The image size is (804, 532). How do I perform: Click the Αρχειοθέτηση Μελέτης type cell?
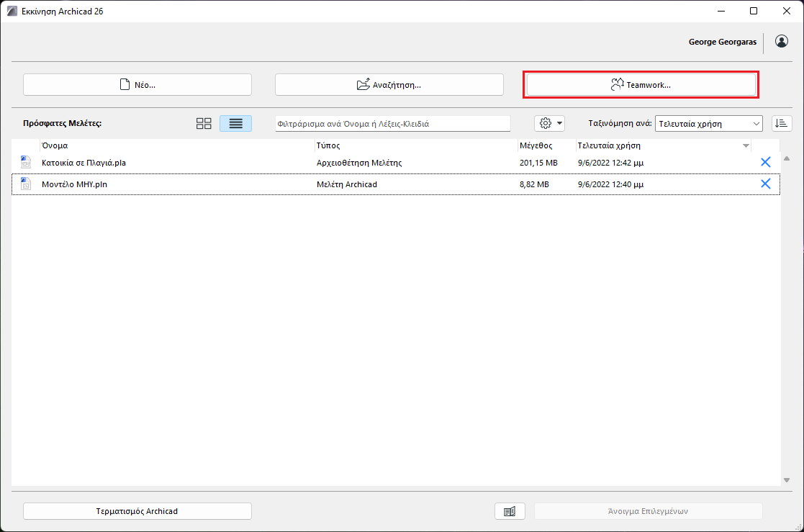click(x=359, y=163)
